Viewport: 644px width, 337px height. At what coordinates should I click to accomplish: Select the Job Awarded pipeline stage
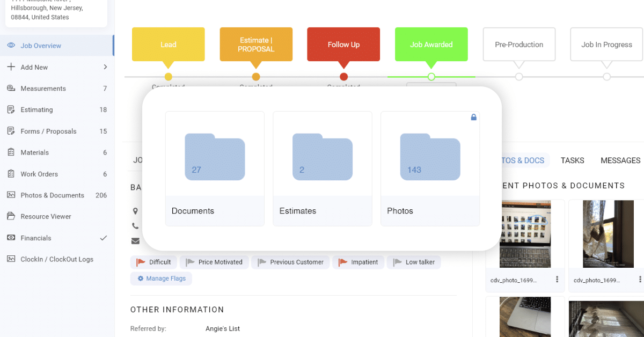[431, 44]
